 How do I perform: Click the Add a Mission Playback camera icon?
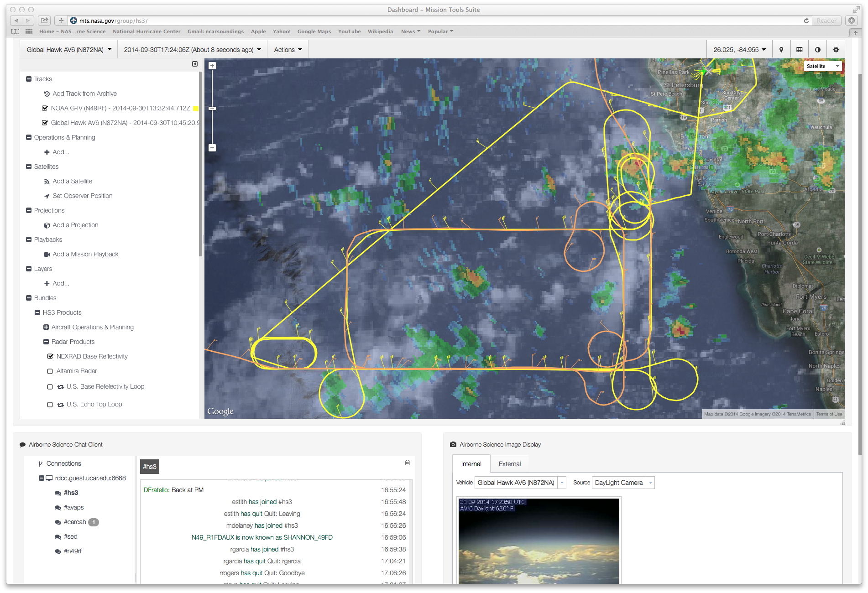click(47, 255)
